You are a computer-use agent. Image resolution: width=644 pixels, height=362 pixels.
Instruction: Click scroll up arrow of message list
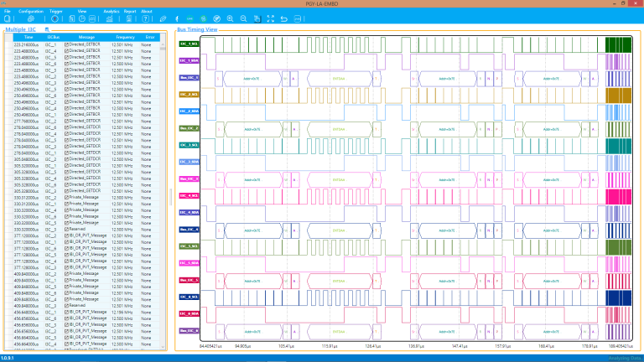click(x=163, y=44)
